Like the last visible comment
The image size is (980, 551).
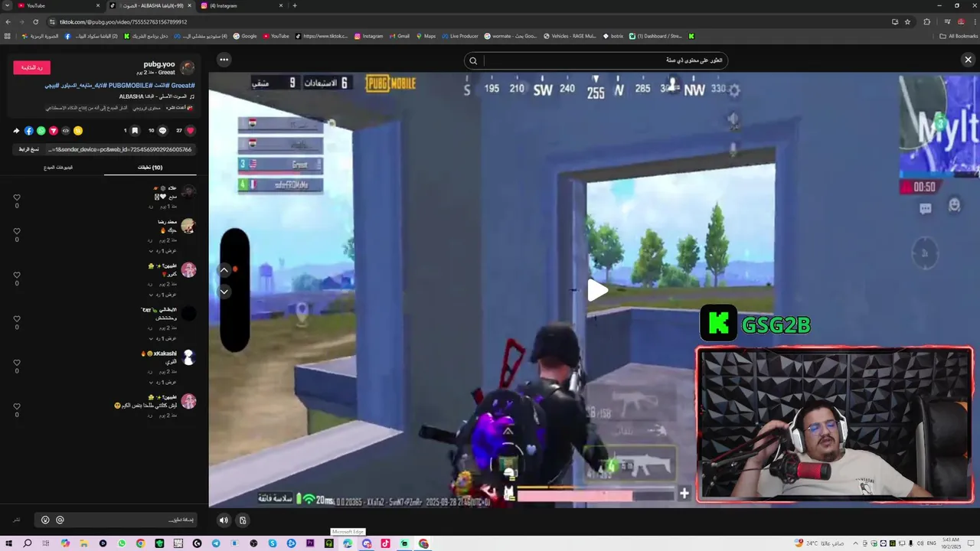tap(17, 406)
